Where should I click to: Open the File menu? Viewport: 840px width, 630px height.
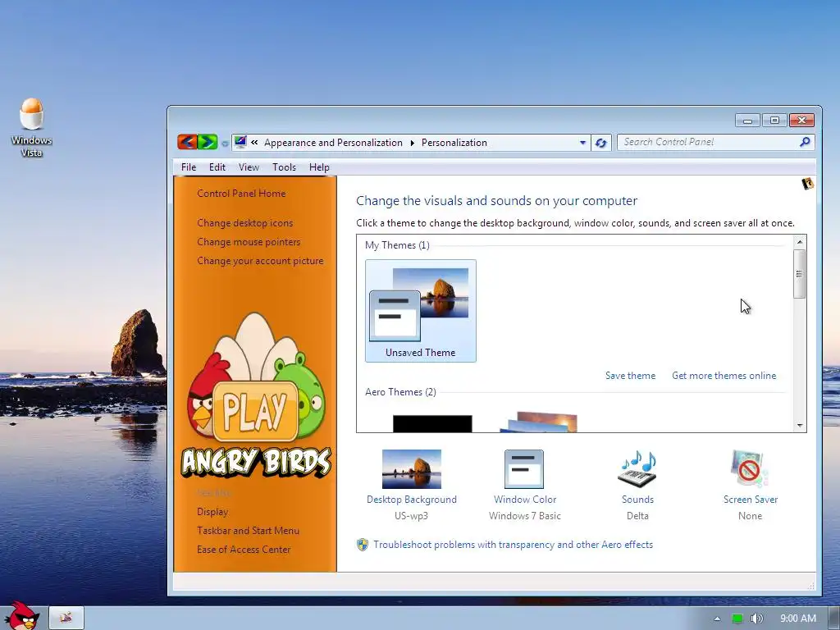[189, 167]
